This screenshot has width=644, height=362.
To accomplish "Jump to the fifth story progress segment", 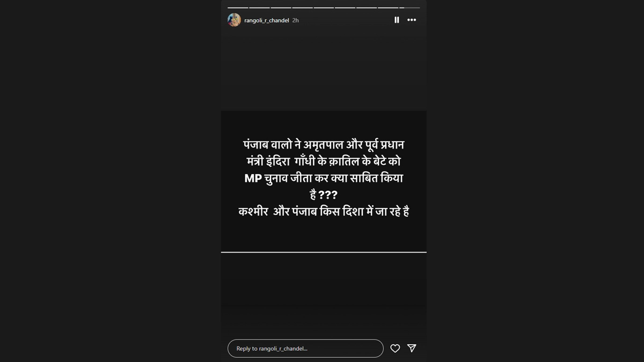I will coord(324,8).
